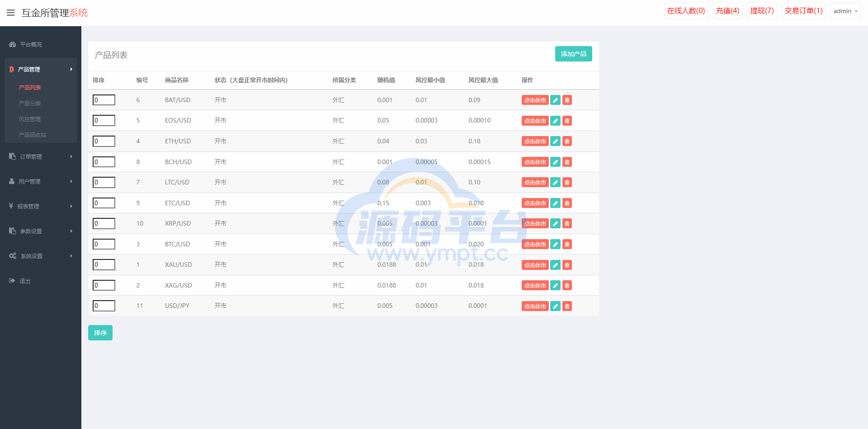868x429 pixels.
Task: Open the 在线人数(0) notification
Action: coord(686,11)
